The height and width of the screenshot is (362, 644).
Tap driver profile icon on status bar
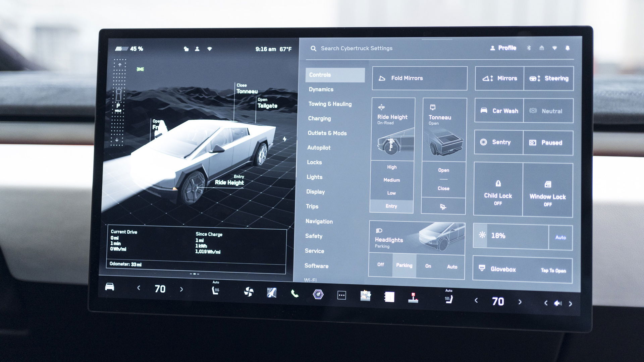point(197,49)
